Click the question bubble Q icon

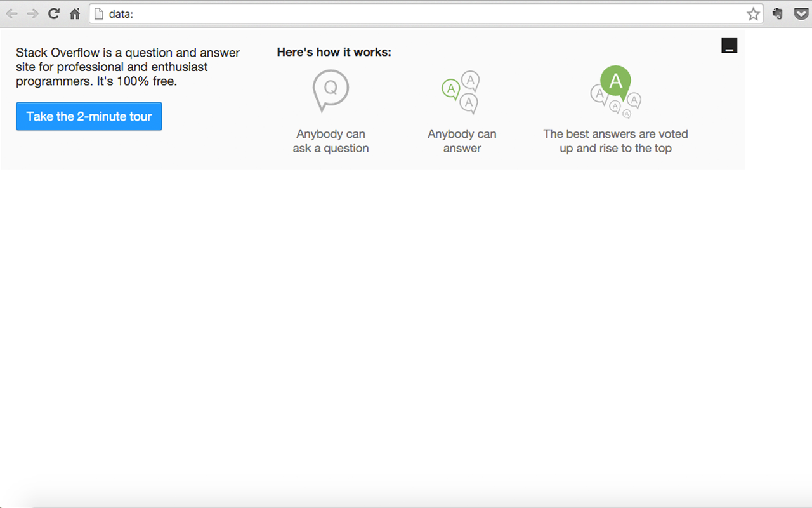(331, 90)
